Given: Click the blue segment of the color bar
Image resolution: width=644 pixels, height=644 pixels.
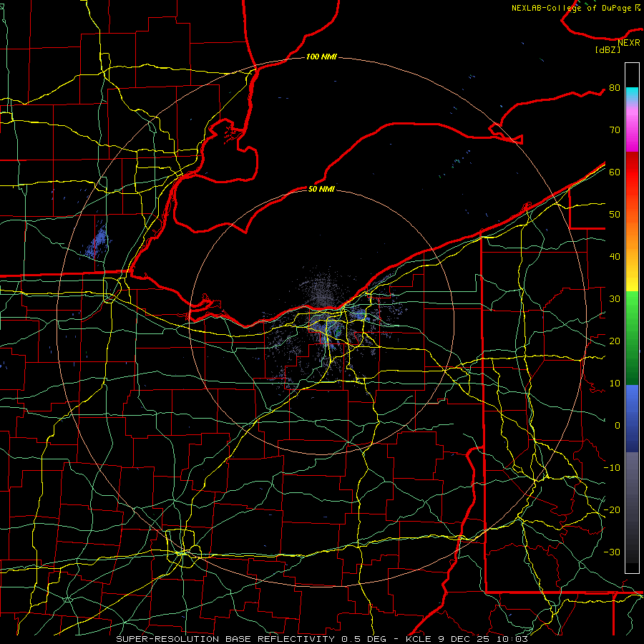Looking at the screenshot, I should coord(632,418).
